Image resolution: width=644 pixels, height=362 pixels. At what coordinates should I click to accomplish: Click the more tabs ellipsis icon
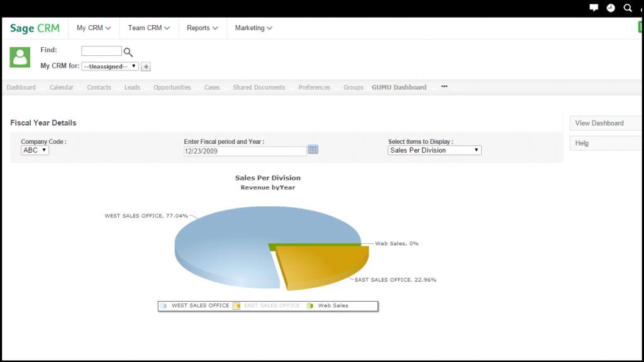[445, 87]
